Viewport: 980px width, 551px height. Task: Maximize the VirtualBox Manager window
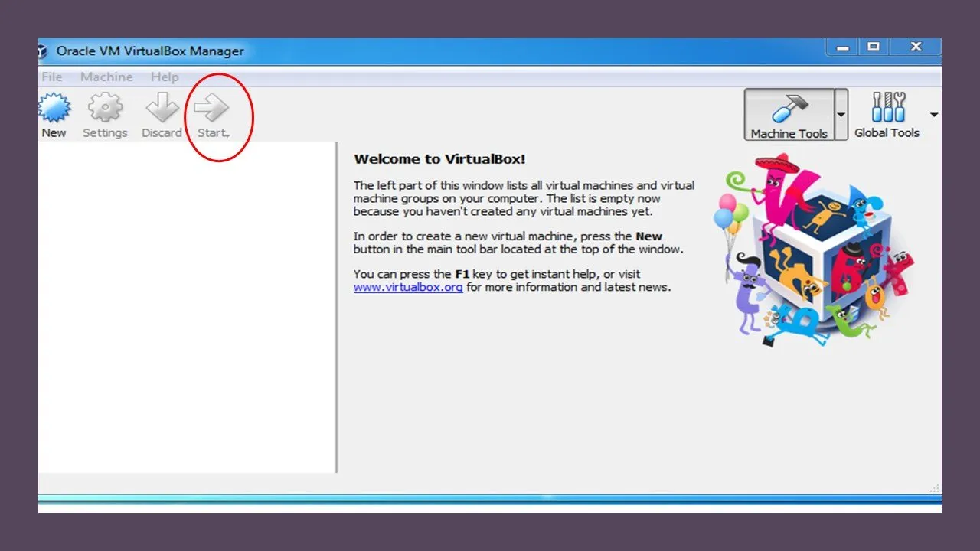[873, 47]
